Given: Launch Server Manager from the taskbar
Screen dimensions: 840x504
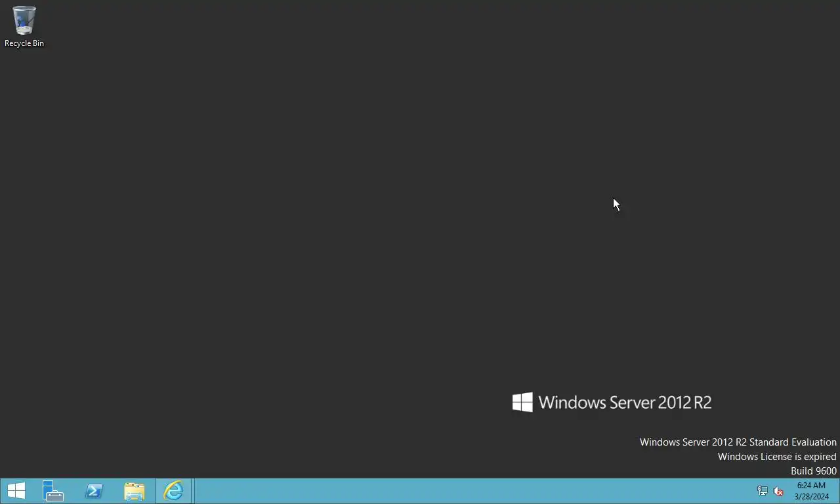Looking at the screenshot, I should click(53, 491).
